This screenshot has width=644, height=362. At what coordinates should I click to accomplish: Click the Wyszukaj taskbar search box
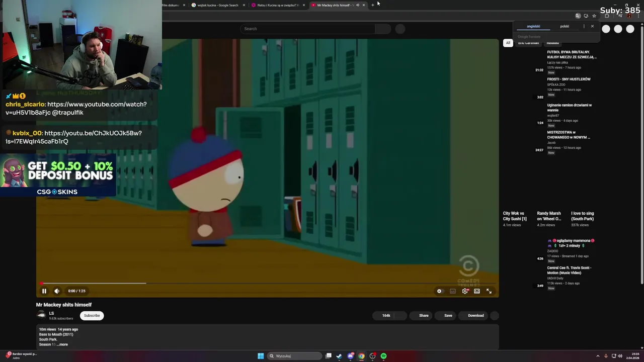point(295,356)
